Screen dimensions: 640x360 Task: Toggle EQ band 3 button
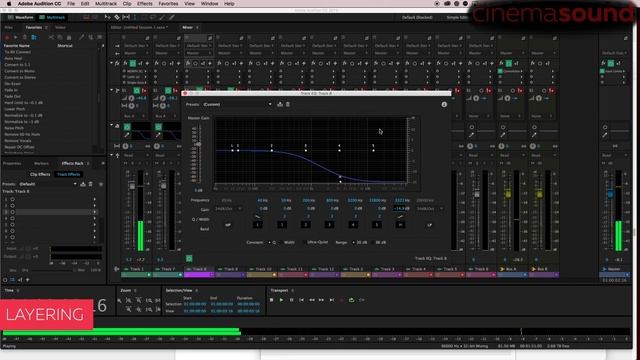[x=329, y=225]
